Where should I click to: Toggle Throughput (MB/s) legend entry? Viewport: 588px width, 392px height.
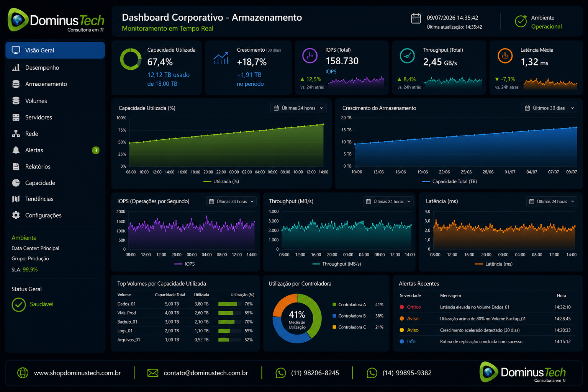[x=337, y=264]
